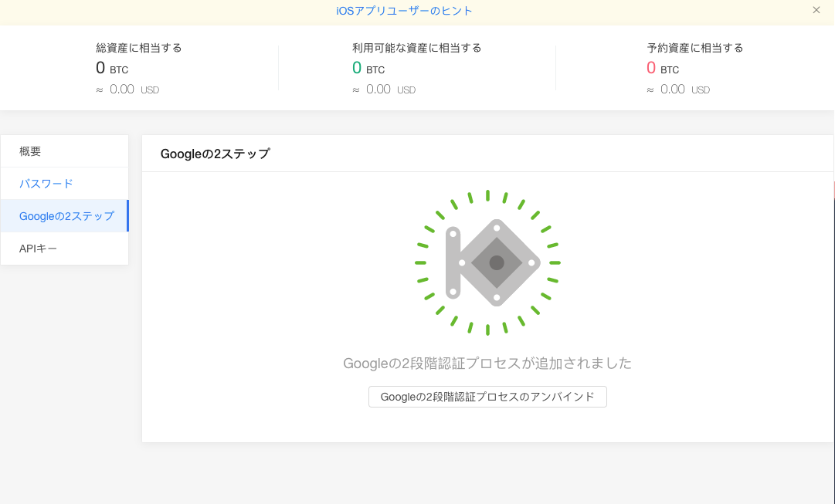Image resolution: width=835 pixels, height=504 pixels.
Task: Click the 予約資産に相当する label
Action: pos(695,48)
